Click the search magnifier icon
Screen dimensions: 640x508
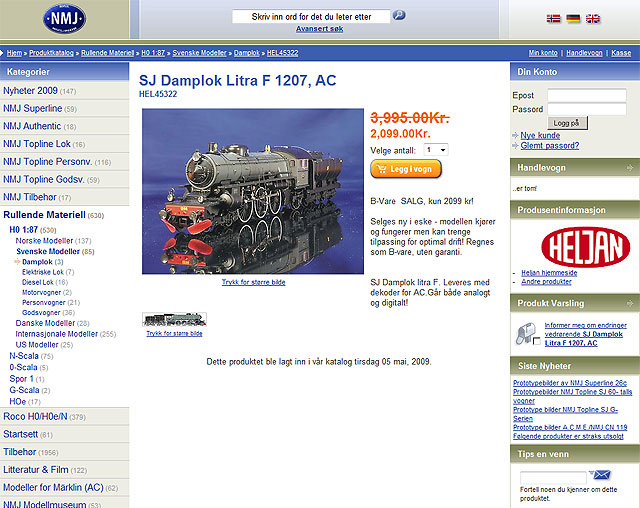coord(399,16)
